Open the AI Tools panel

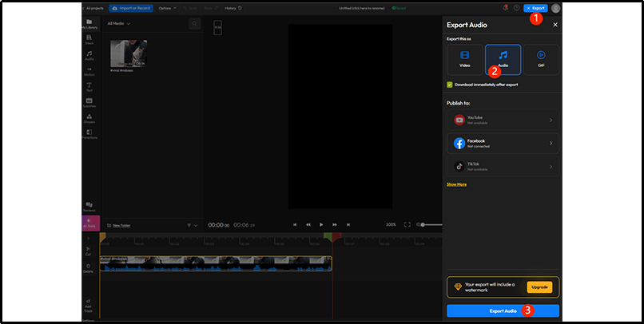coord(89,223)
